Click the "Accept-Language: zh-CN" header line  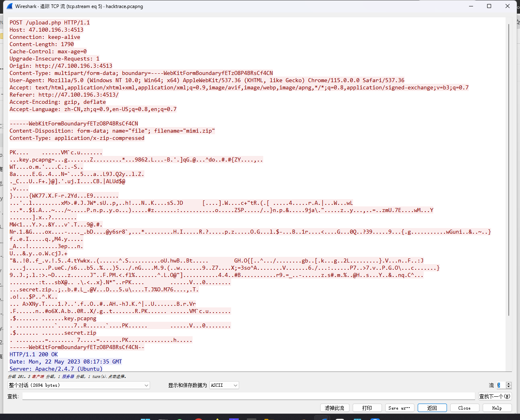tap(93, 109)
